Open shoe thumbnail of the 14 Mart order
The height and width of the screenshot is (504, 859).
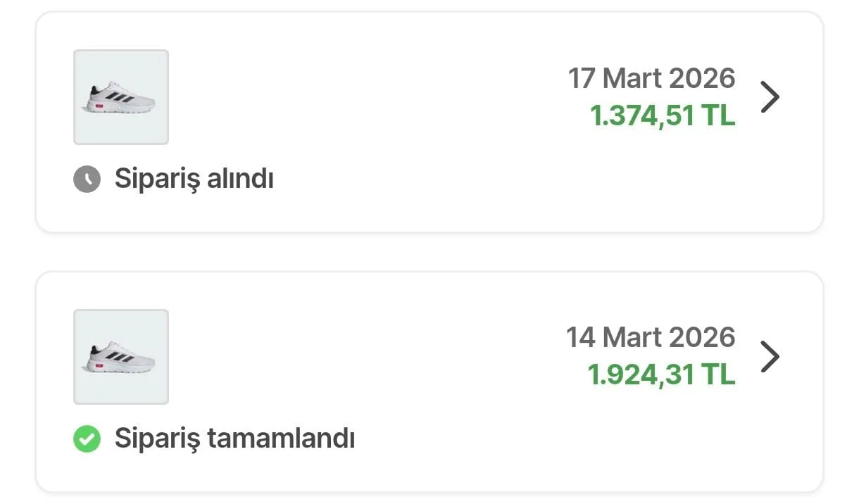tap(121, 357)
